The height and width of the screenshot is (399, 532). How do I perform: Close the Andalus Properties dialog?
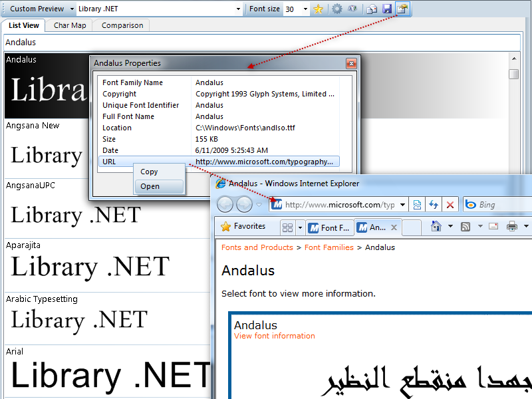pos(352,63)
